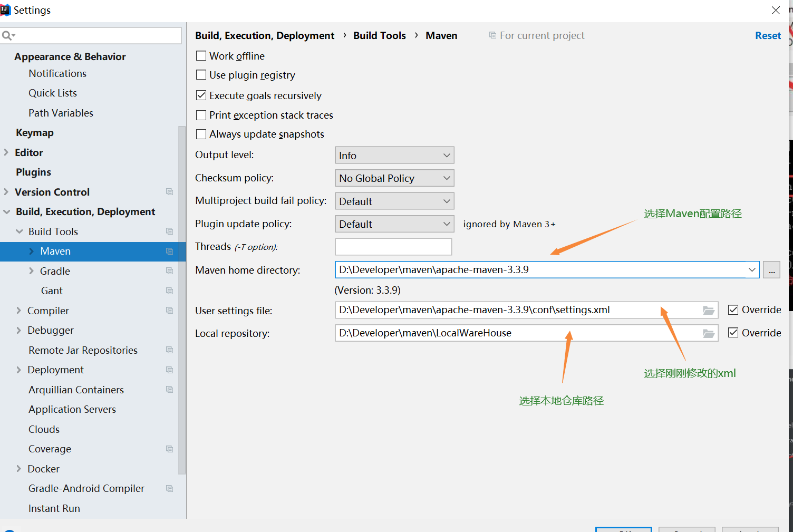
Task: Open Notifications settings page
Action: [x=57, y=73]
